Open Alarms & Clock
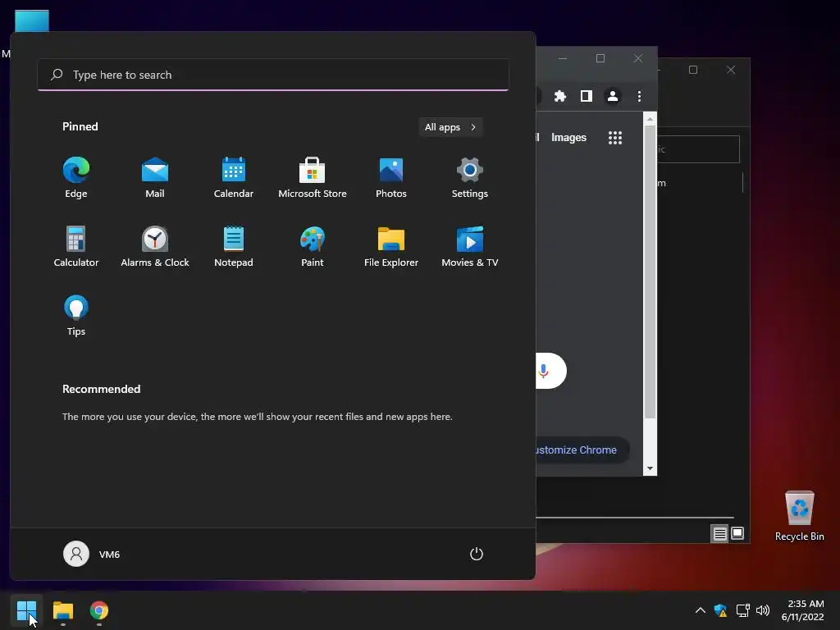The height and width of the screenshot is (630, 840). [155, 246]
